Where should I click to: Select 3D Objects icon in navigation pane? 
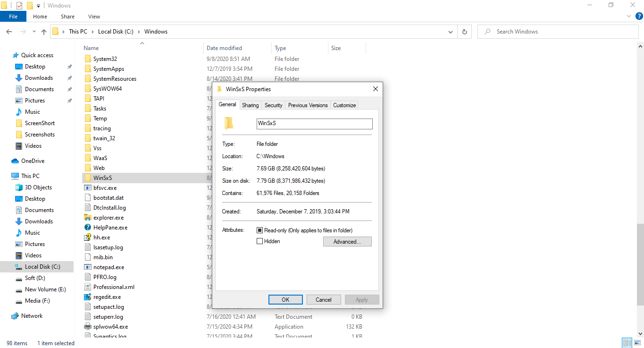tap(19, 187)
